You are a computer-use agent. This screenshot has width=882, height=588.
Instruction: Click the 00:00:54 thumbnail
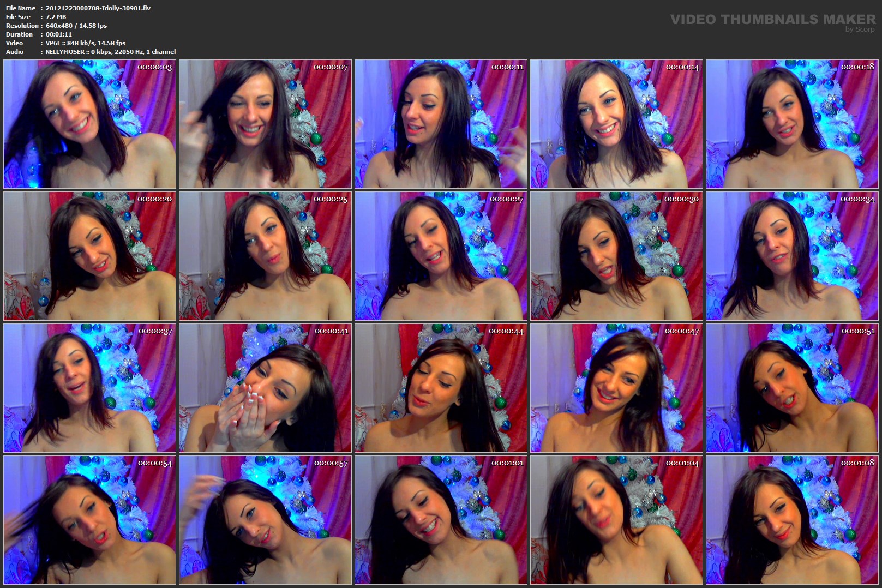90,520
